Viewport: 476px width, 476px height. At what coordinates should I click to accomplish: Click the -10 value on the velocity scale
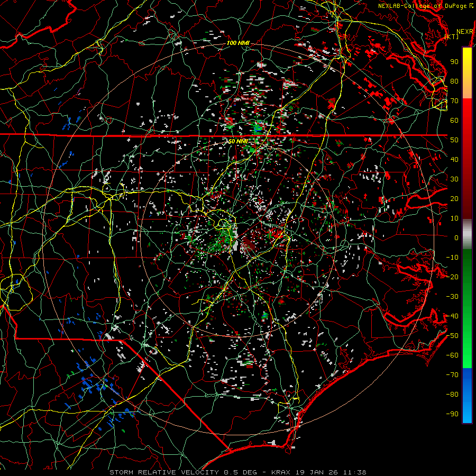(x=452, y=258)
